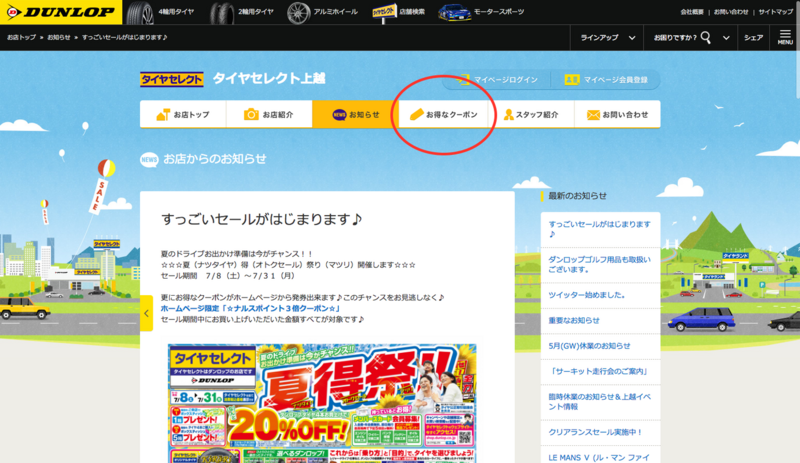Click the member registration card icon
Viewport: 800px width, 463px height.
click(x=571, y=80)
